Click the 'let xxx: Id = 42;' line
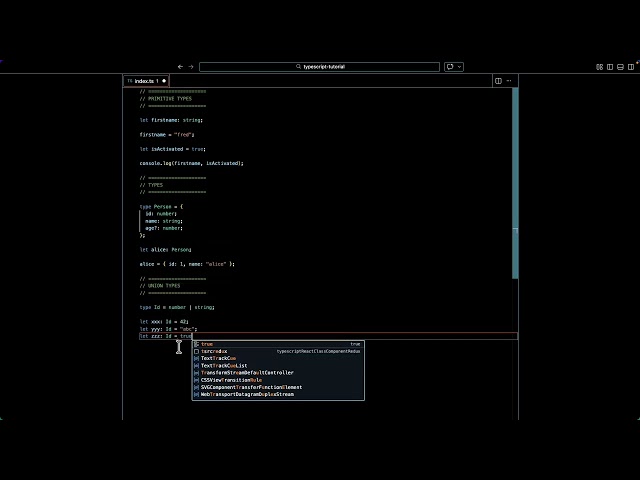The height and width of the screenshot is (480, 640). [x=164, y=322]
